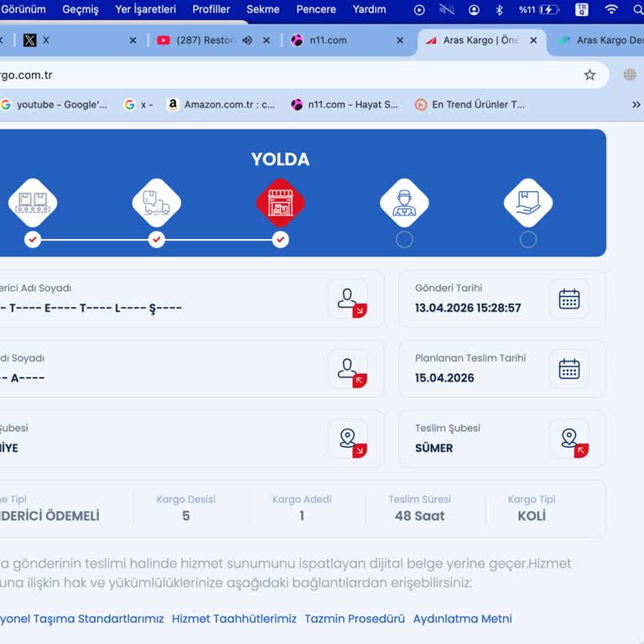Click the courier person step icon
Image resolution: width=644 pixels, height=644 pixels.
(404, 203)
